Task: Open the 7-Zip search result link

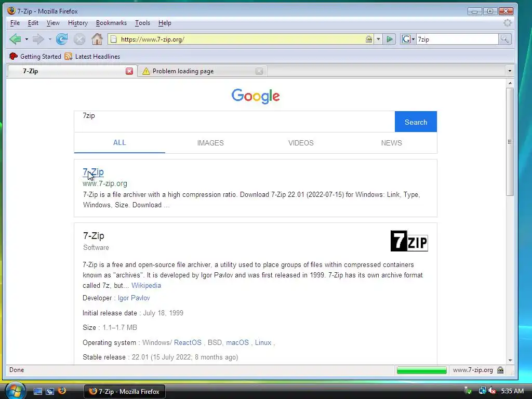Action: (94, 172)
